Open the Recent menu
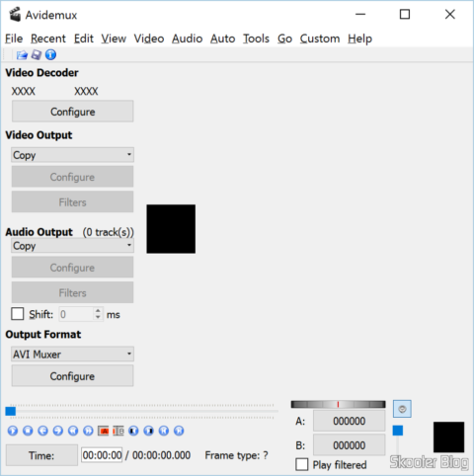Image resolution: width=474 pixels, height=476 pixels. [48, 39]
